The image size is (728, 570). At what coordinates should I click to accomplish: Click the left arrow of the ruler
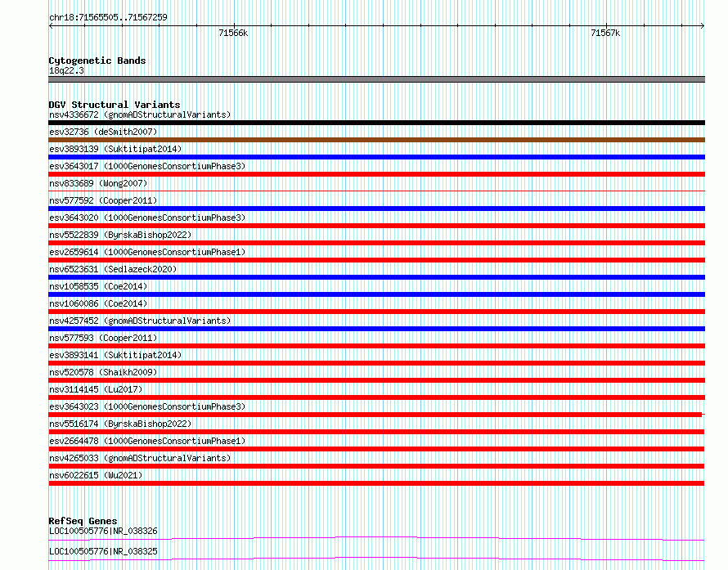pos(51,26)
